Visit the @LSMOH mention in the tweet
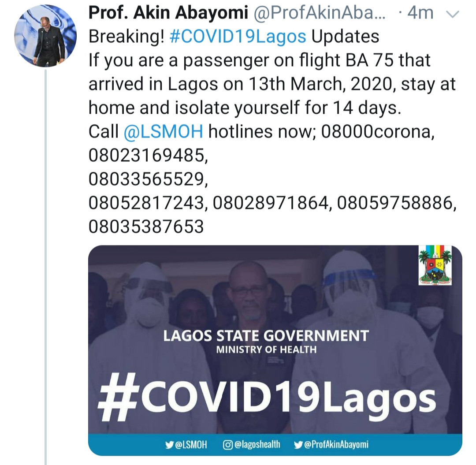 coord(163,131)
